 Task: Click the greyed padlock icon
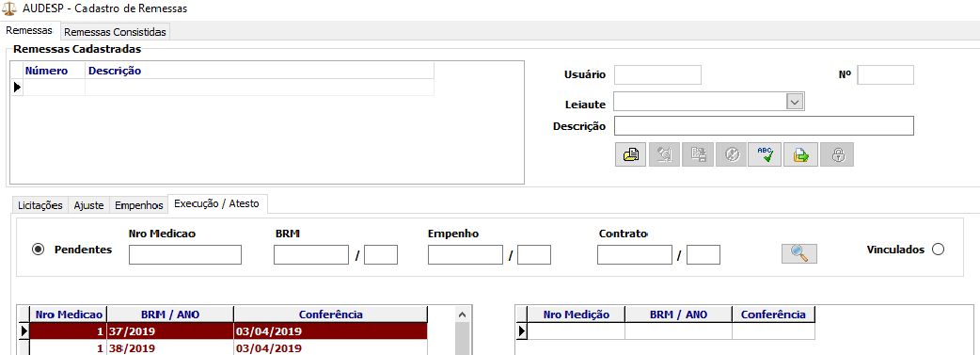pyautogui.click(x=837, y=154)
